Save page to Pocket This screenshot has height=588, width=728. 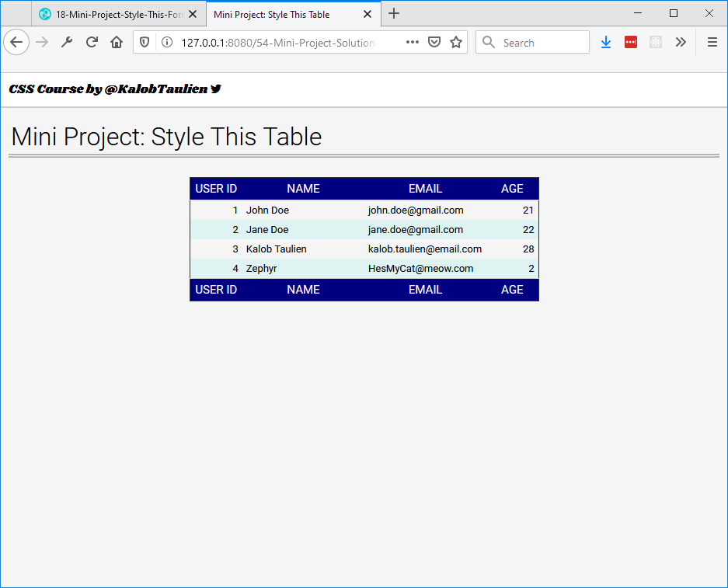435,42
